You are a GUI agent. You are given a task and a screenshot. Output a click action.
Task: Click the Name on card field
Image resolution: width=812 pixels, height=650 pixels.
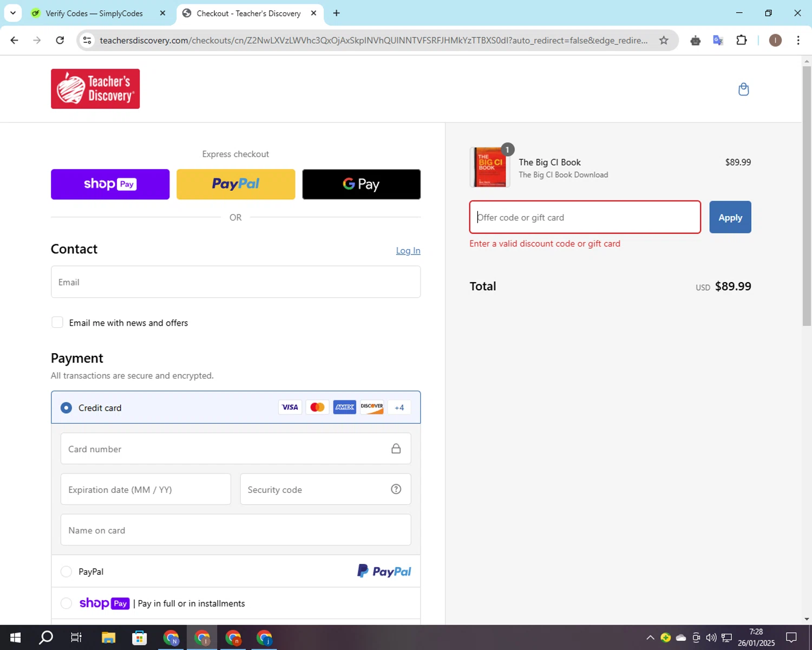coord(235,530)
